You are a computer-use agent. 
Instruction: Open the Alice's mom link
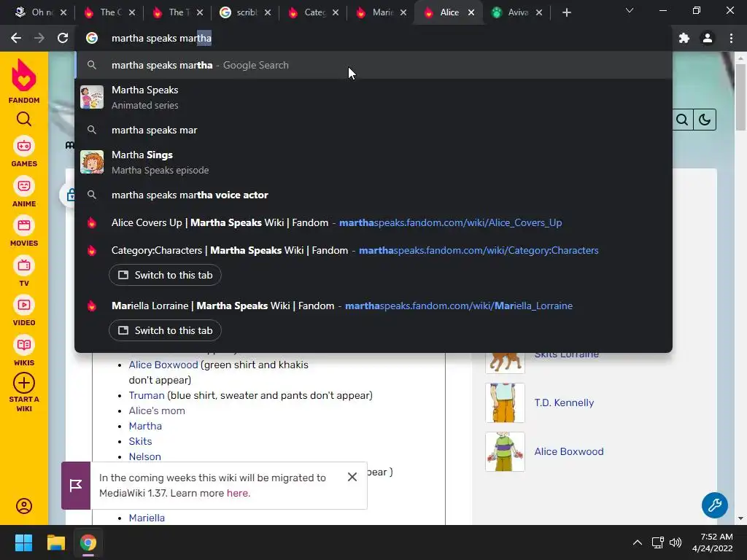pyautogui.click(x=157, y=411)
